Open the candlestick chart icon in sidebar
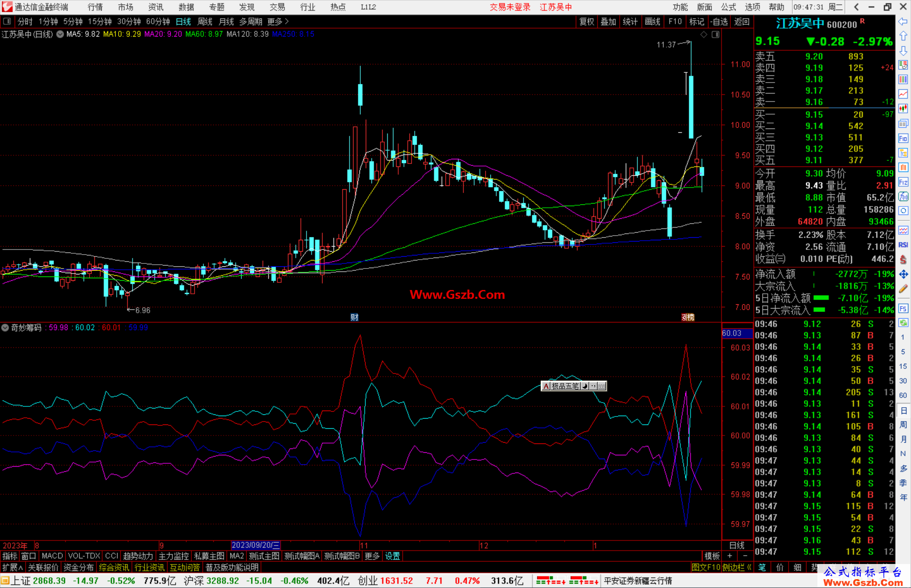911x588 pixels. pyautogui.click(x=903, y=109)
